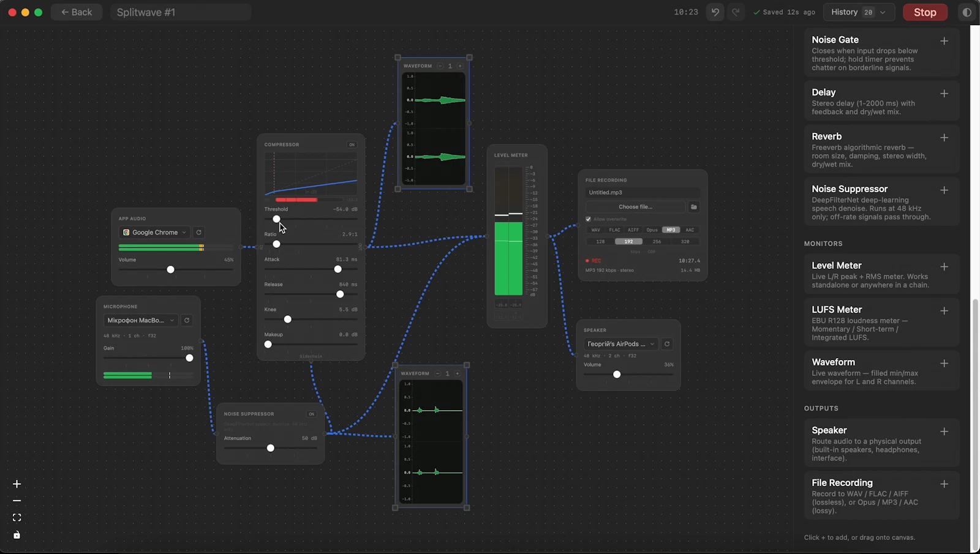Toggle the theme contrast icon at top right
This screenshot has height=554, width=980.
967,12
